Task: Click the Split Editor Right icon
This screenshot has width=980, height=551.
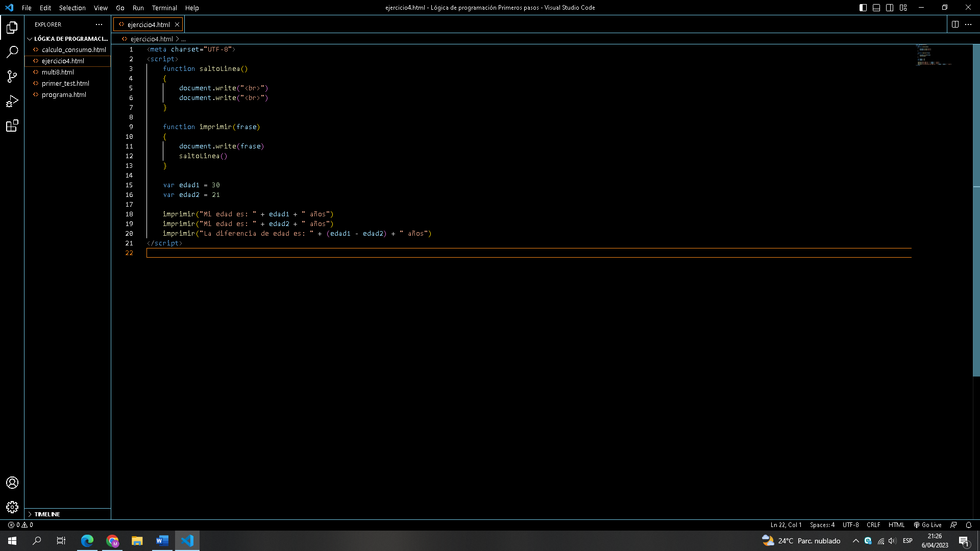Action: pos(955,24)
